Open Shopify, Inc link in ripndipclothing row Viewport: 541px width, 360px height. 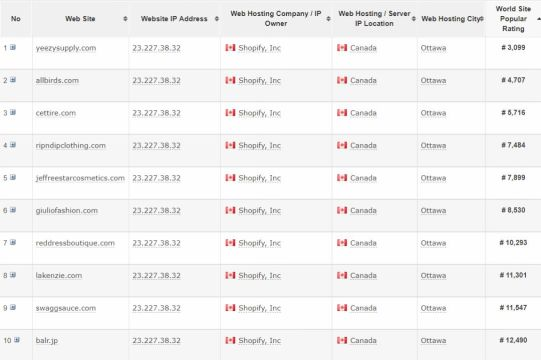click(x=259, y=146)
